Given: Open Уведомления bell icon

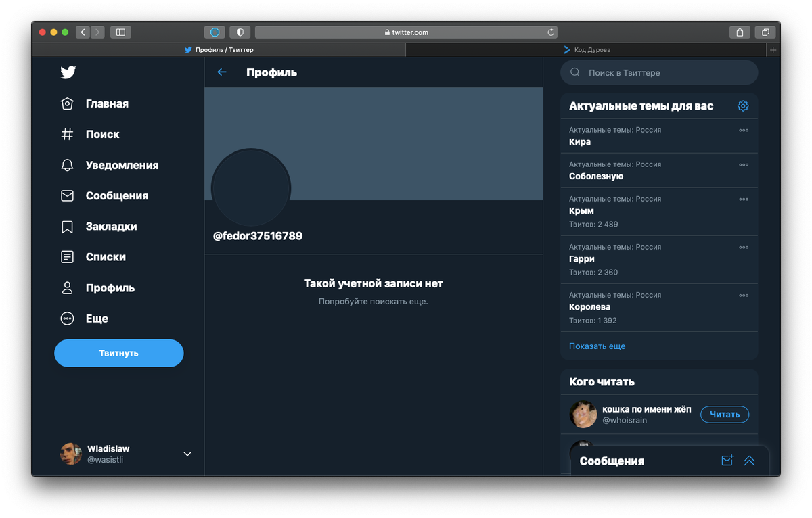Looking at the screenshot, I should [67, 165].
